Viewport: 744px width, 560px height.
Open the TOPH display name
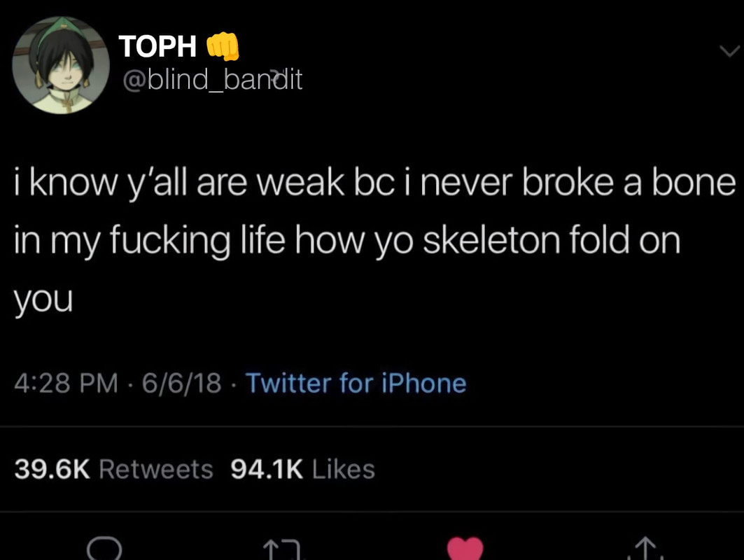[x=157, y=46]
